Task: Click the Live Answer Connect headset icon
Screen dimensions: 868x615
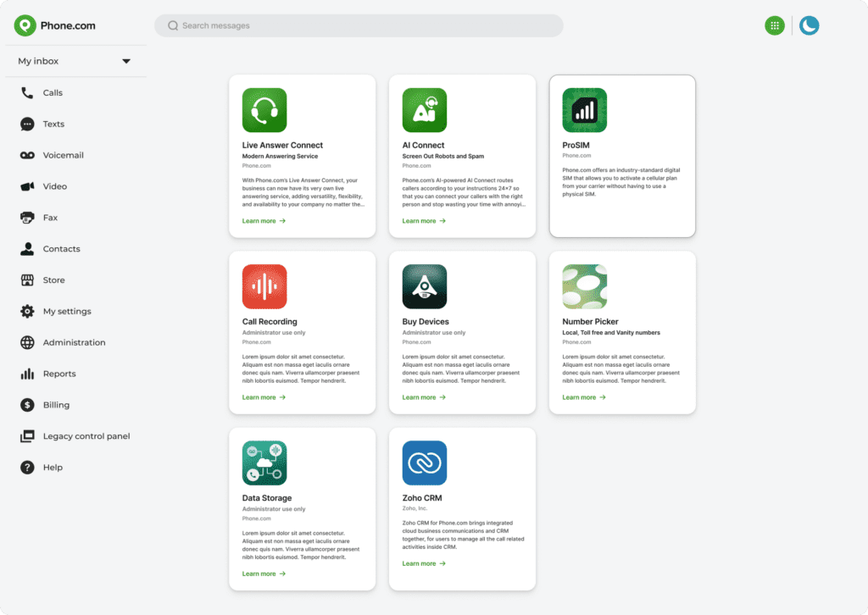Action: 264,110
